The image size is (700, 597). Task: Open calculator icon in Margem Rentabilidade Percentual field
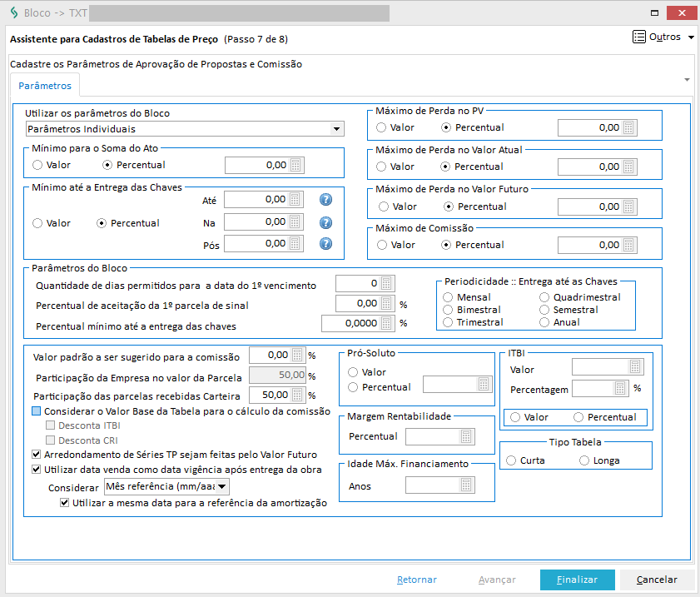tap(466, 436)
